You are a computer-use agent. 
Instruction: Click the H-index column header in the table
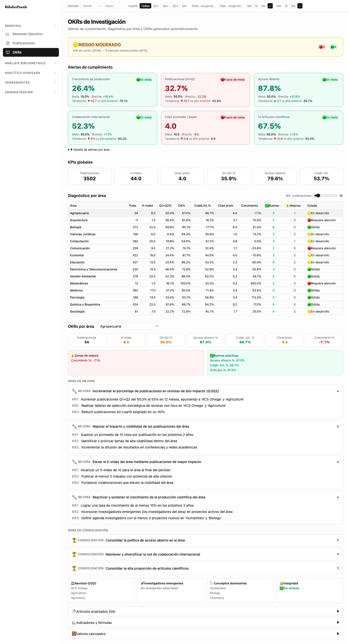pyautogui.click(x=147, y=206)
